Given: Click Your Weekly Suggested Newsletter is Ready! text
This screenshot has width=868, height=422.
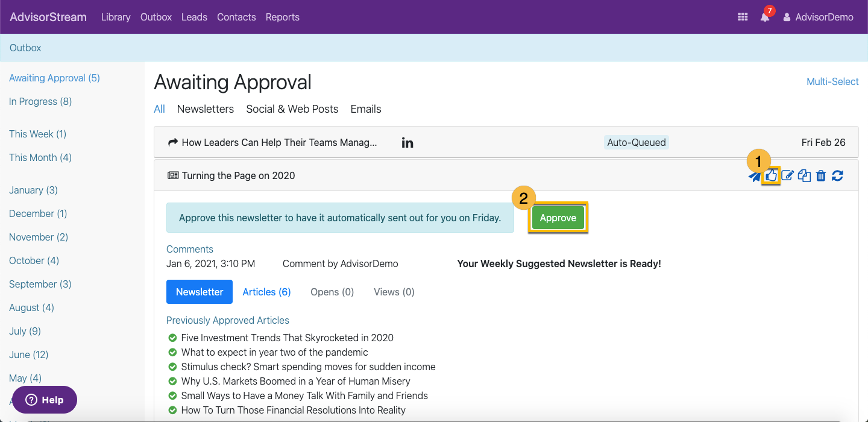Looking at the screenshot, I should pos(559,263).
